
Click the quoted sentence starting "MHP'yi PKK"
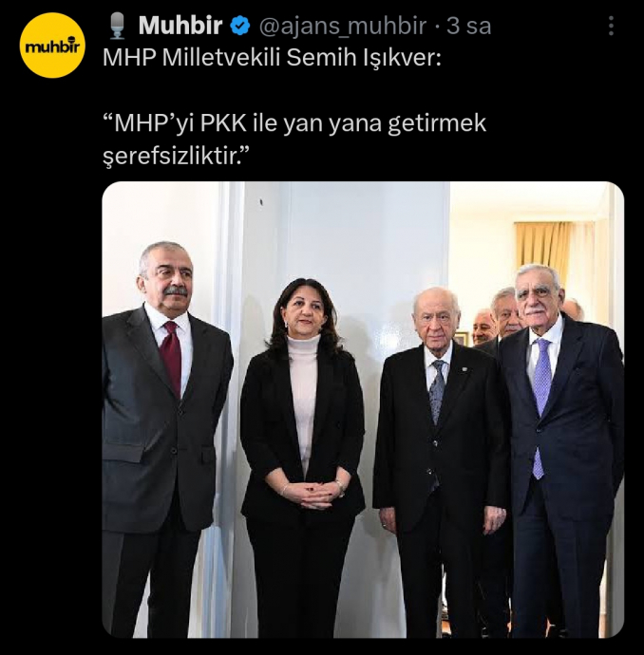click(294, 140)
